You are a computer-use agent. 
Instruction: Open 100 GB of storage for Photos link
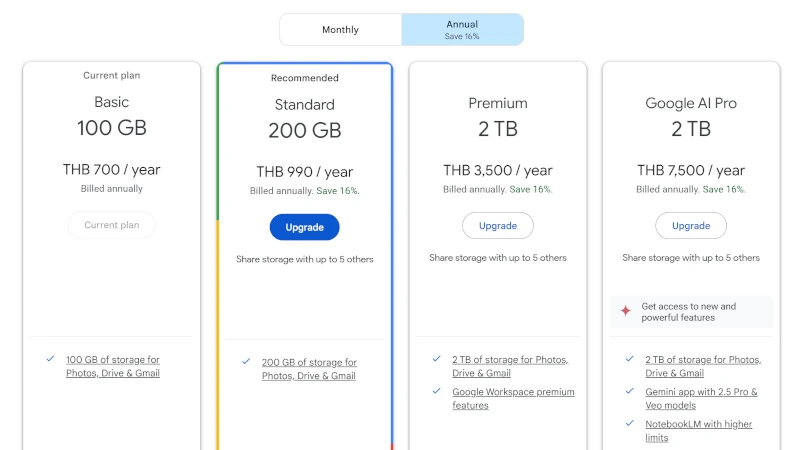[x=113, y=366]
